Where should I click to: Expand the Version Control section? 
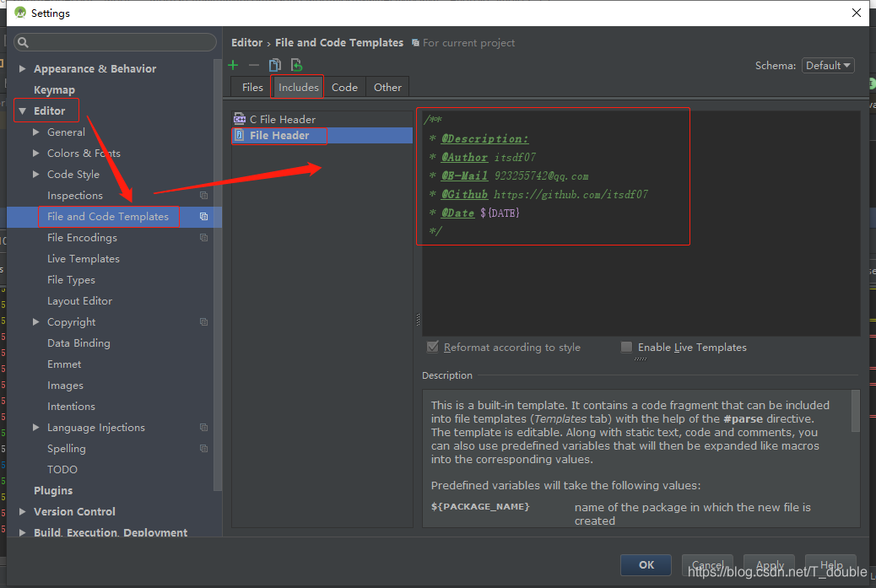(22, 511)
